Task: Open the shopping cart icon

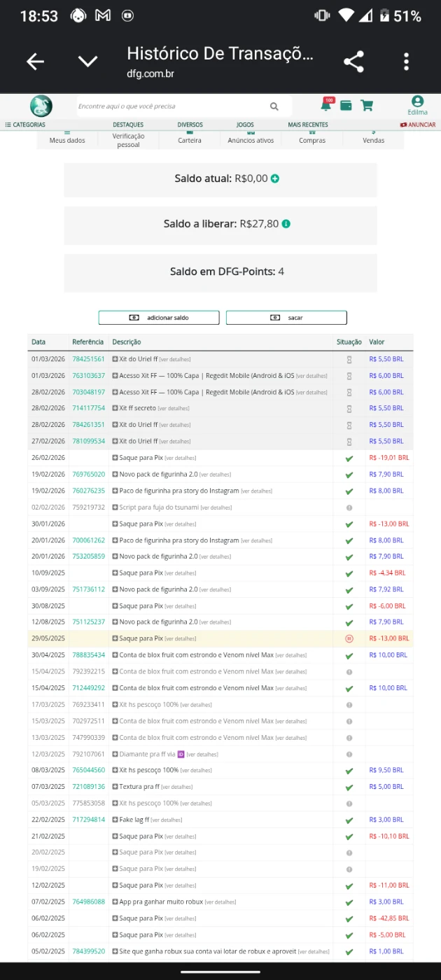Action: click(x=366, y=106)
